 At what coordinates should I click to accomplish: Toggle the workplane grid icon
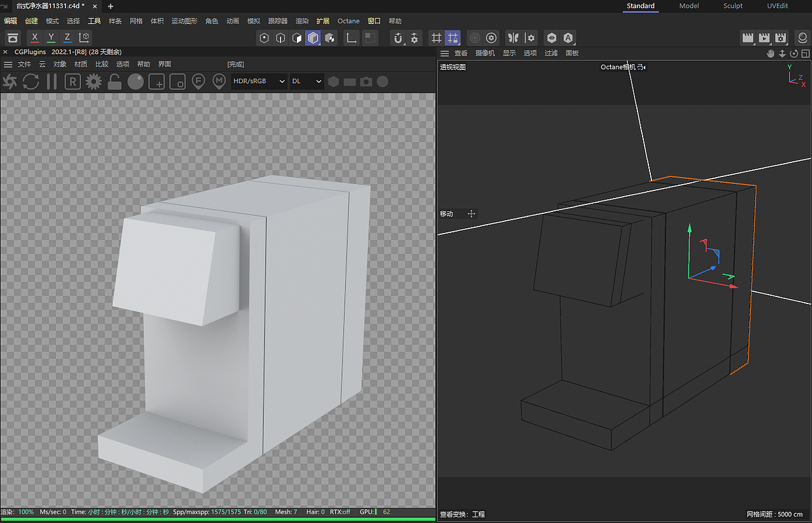(436, 38)
